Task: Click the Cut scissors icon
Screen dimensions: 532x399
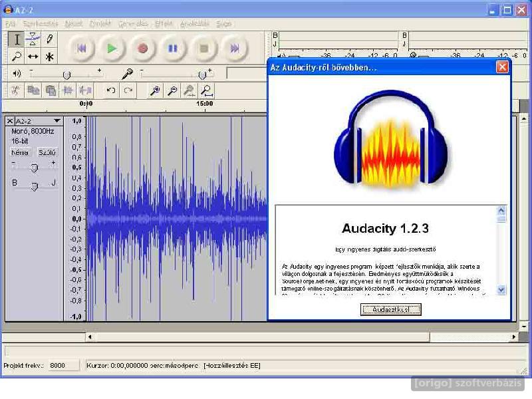Action: (x=15, y=90)
